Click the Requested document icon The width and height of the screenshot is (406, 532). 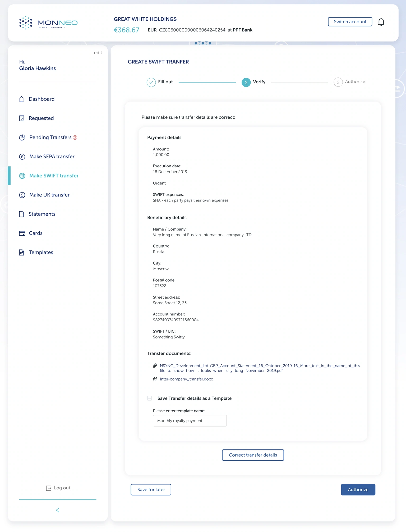click(x=22, y=118)
